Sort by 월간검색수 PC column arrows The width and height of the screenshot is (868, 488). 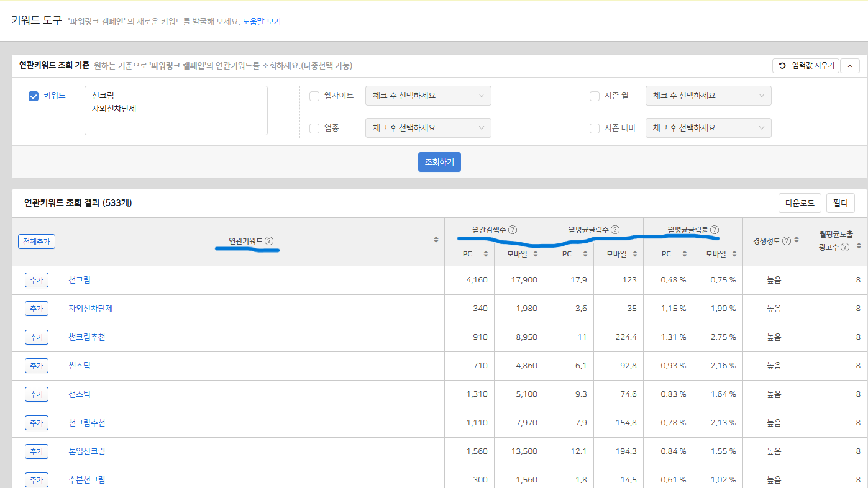tap(486, 254)
